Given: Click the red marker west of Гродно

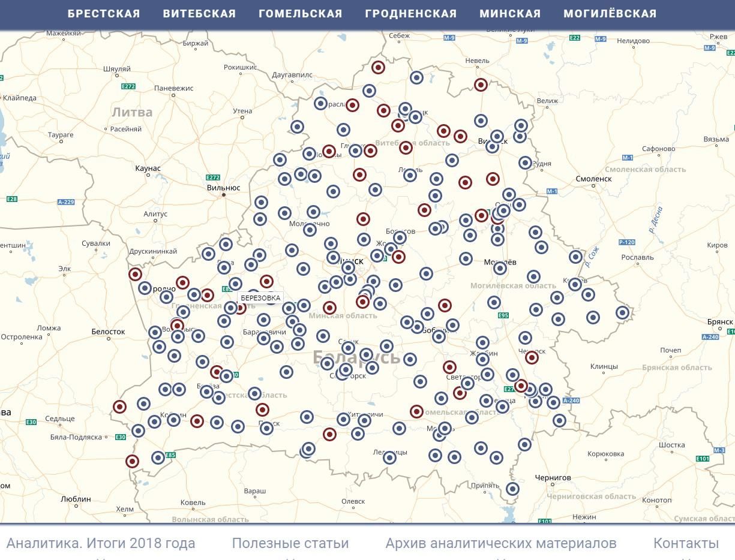Looking at the screenshot, I should 135,274.
